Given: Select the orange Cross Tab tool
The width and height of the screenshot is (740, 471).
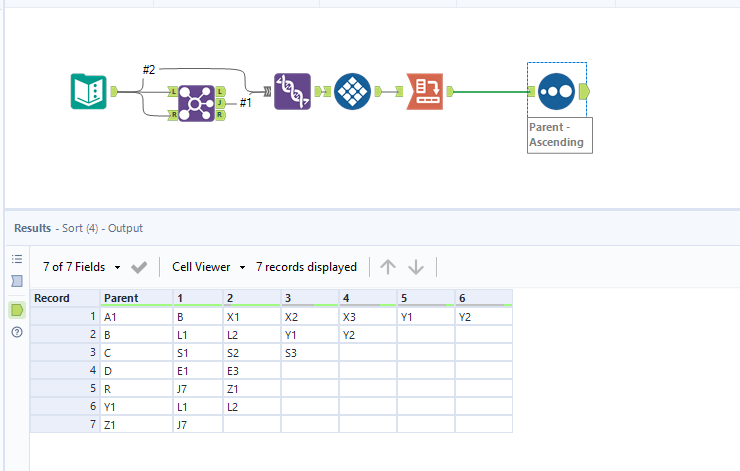Looking at the screenshot, I should pos(424,91).
